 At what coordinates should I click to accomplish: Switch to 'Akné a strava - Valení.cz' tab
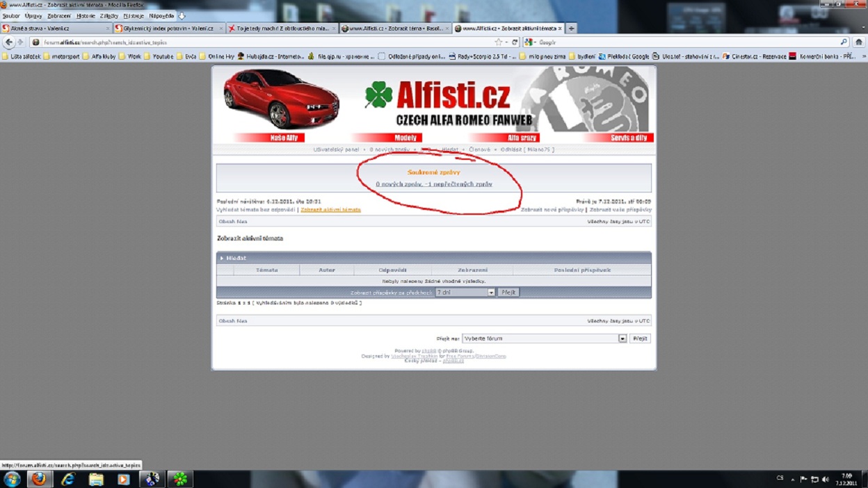[x=54, y=29]
